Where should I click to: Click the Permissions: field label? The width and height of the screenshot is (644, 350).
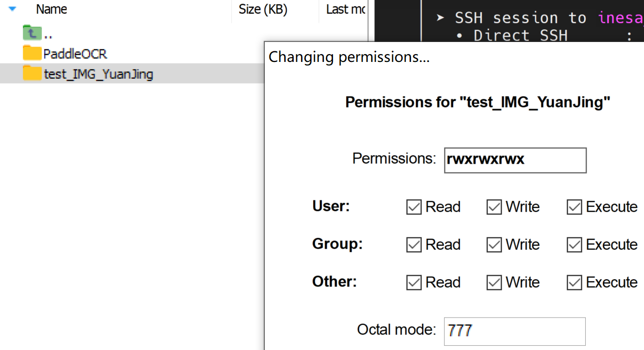[394, 158]
